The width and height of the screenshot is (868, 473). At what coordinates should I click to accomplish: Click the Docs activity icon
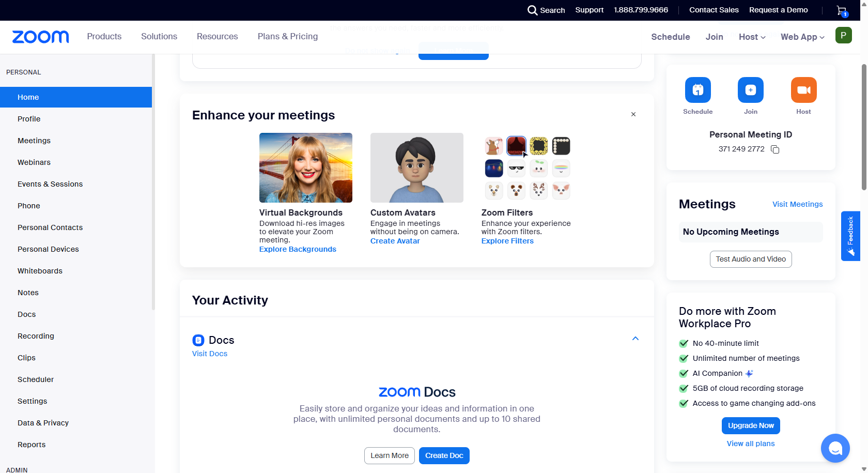(198, 340)
